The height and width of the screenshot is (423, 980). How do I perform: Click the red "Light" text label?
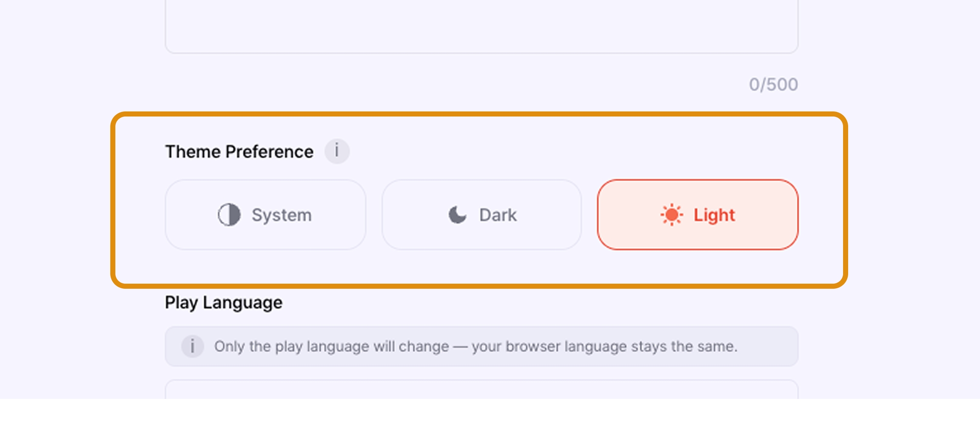(714, 215)
